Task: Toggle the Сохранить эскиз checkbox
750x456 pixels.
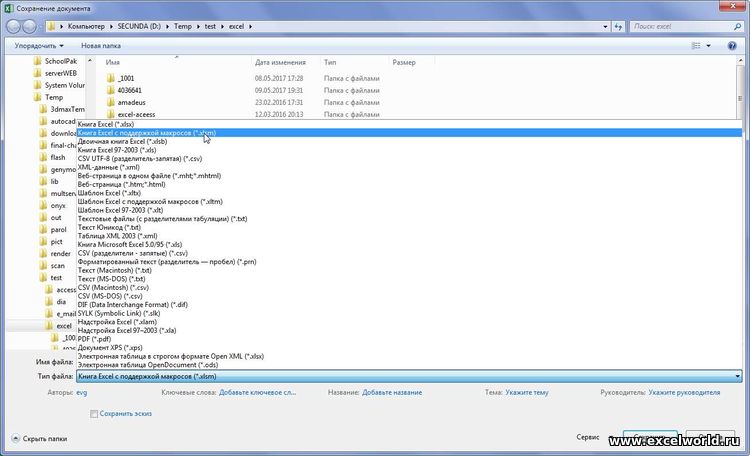Action: (94, 413)
